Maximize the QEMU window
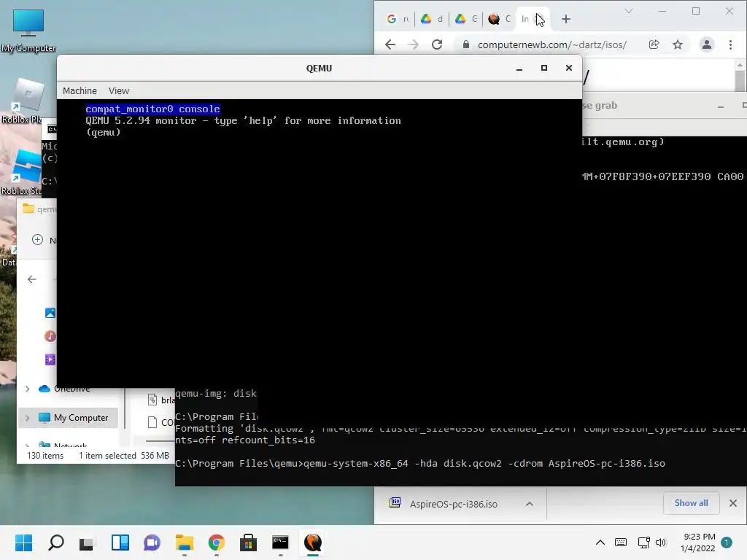 click(544, 68)
